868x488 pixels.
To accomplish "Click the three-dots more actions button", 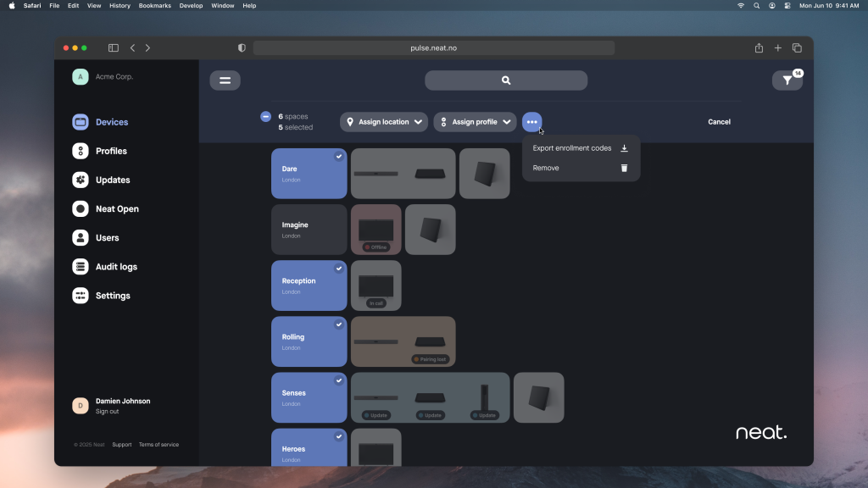I will 532,122.
